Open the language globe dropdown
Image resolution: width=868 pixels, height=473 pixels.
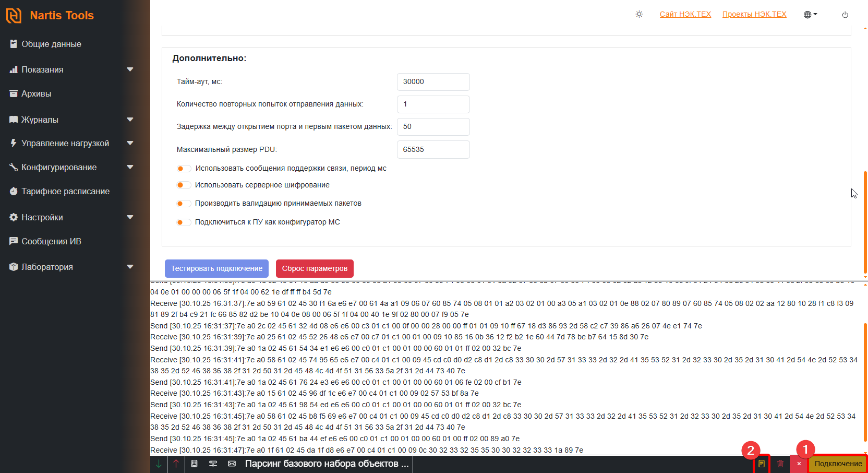click(810, 15)
